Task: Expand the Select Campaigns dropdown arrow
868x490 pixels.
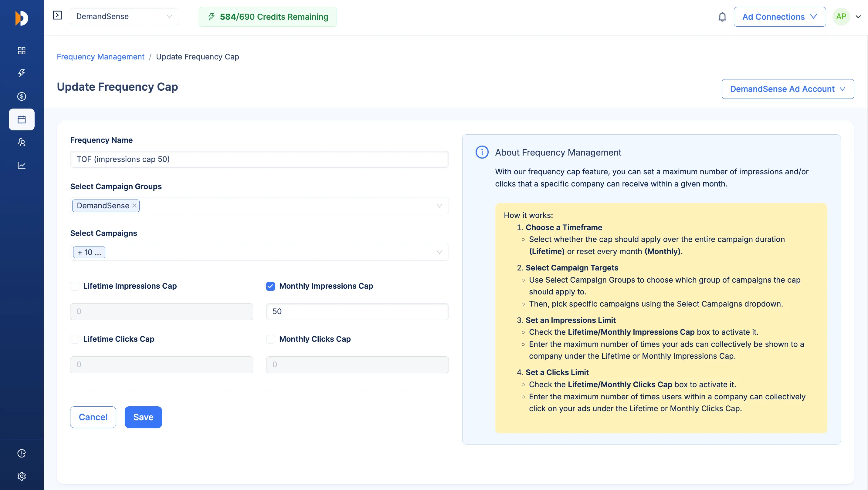Action: pyautogui.click(x=439, y=252)
